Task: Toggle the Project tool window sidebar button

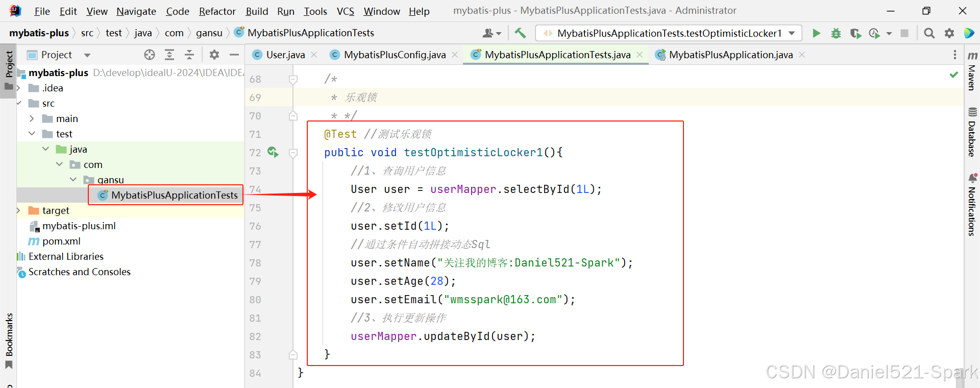Action: tap(9, 70)
